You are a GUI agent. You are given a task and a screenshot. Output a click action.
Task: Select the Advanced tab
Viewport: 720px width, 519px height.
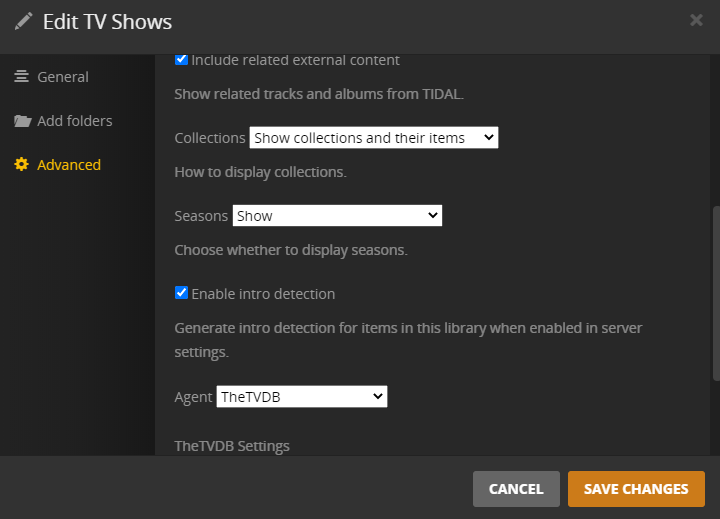coord(68,165)
